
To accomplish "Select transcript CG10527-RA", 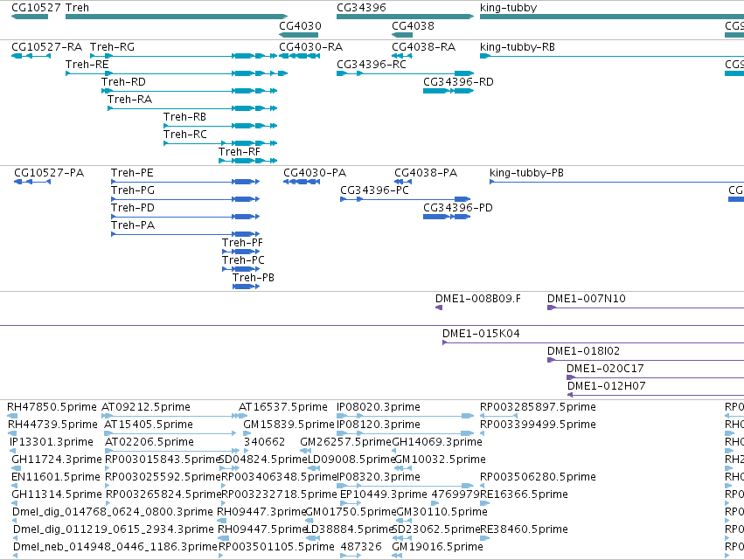I will pyautogui.click(x=31, y=56).
